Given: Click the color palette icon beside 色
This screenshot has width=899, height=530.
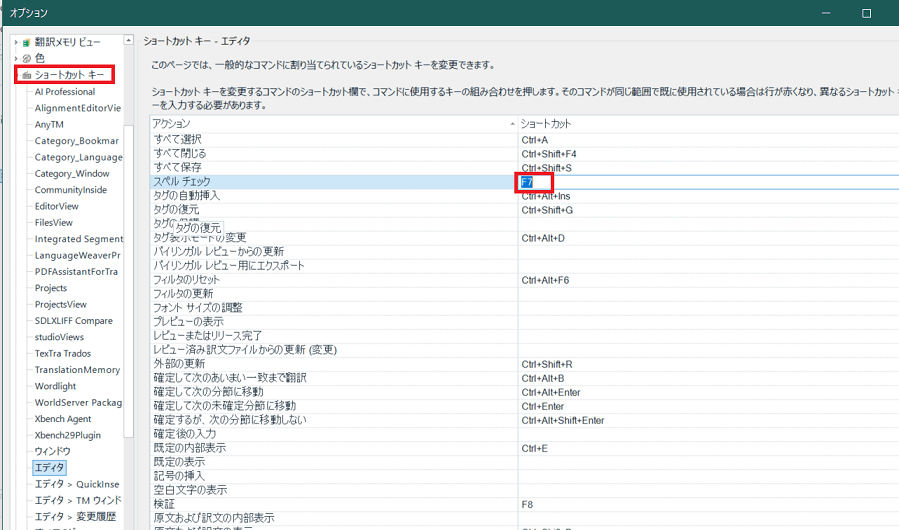Looking at the screenshot, I should click(x=26, y=58).
